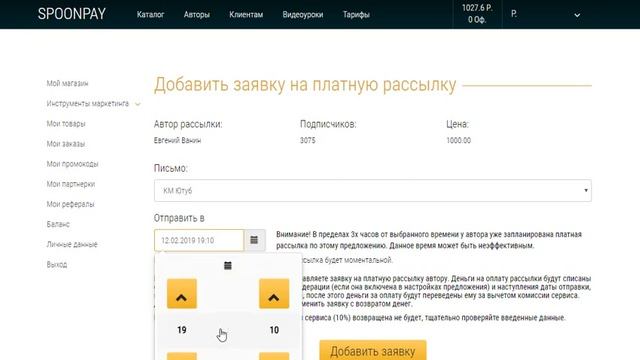Viewport: 640px width, 360px height.
Task: Open the Тарифы menu item
Action: tap(356, 15)
